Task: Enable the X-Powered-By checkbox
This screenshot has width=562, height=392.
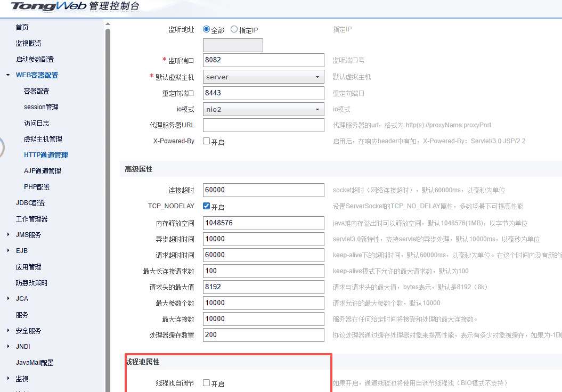Action: click(207, 141)
